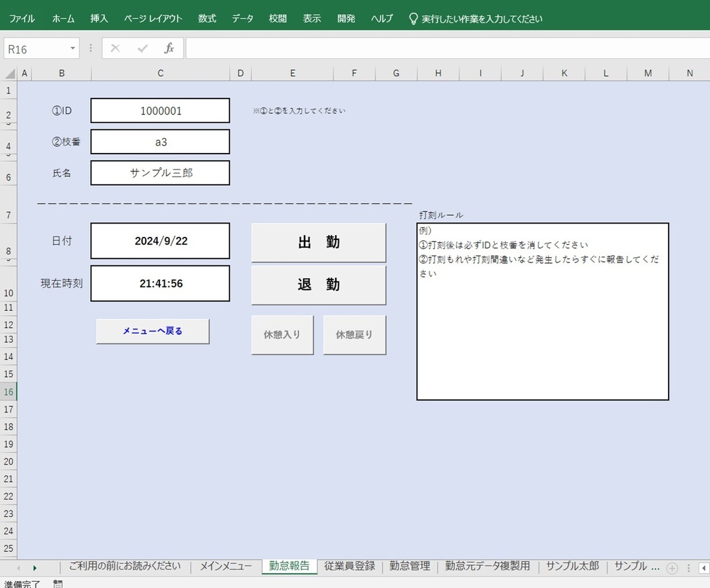Open the ヘルプ tab
710x588 pixels.
382,19
